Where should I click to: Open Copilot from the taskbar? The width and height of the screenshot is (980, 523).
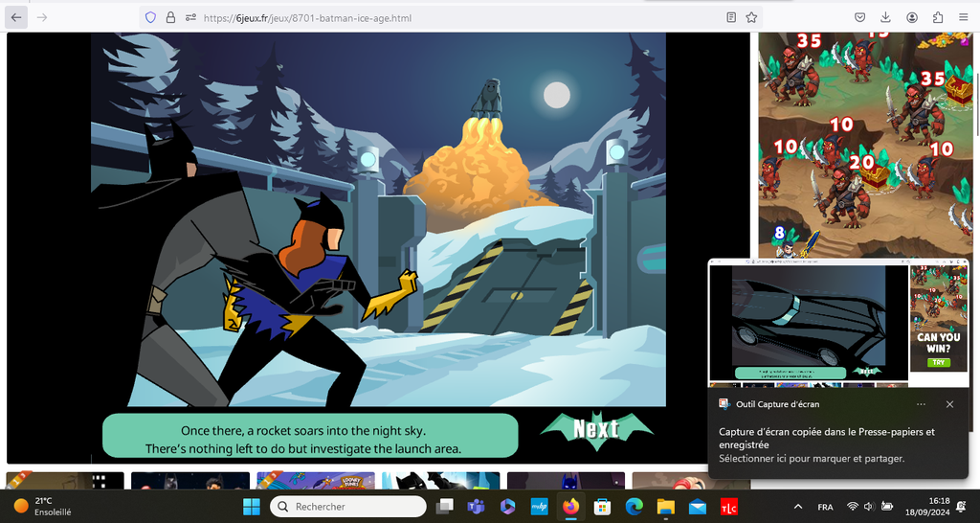tap(507, 506)
